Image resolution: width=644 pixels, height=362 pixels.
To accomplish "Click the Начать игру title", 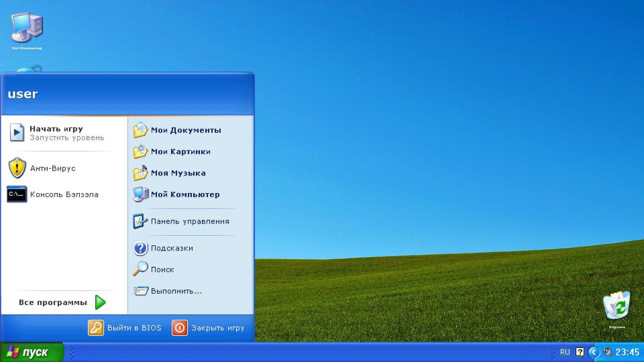I will 56,129.
